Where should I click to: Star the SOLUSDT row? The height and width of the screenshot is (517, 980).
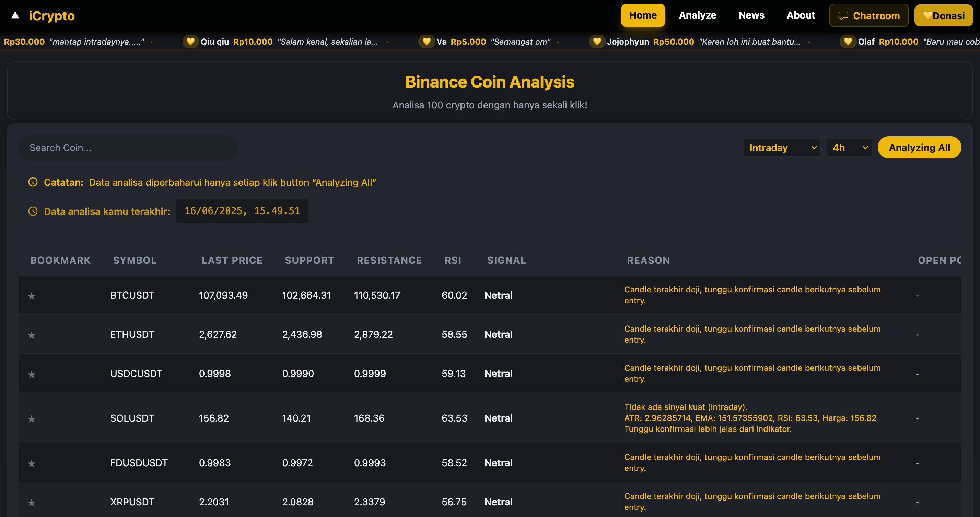[32, 419]
